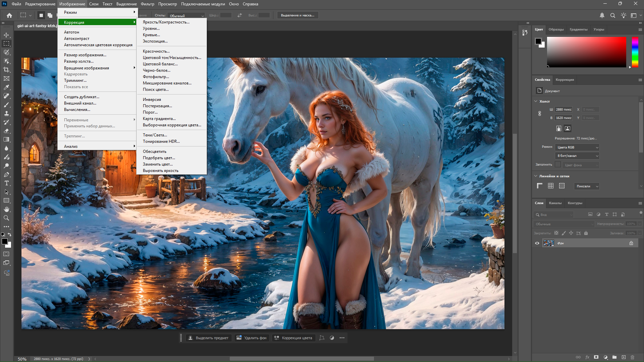
Task: Open the Цвета RGB mode dropdown
Action: 578,147
